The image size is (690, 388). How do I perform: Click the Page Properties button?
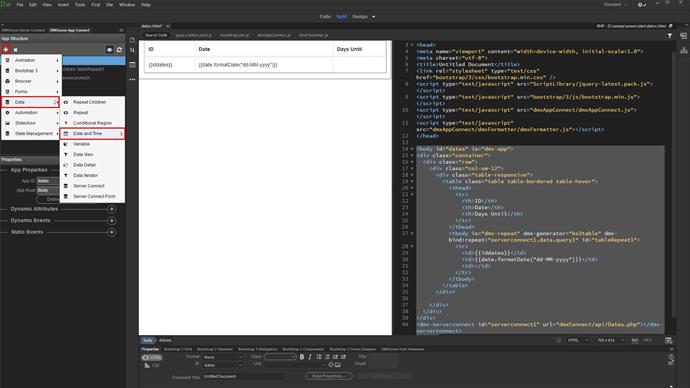(x=329, y=376)
